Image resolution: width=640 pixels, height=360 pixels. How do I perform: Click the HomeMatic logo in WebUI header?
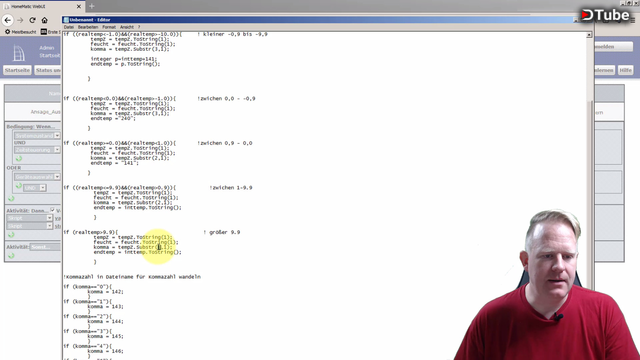point(18,53)
